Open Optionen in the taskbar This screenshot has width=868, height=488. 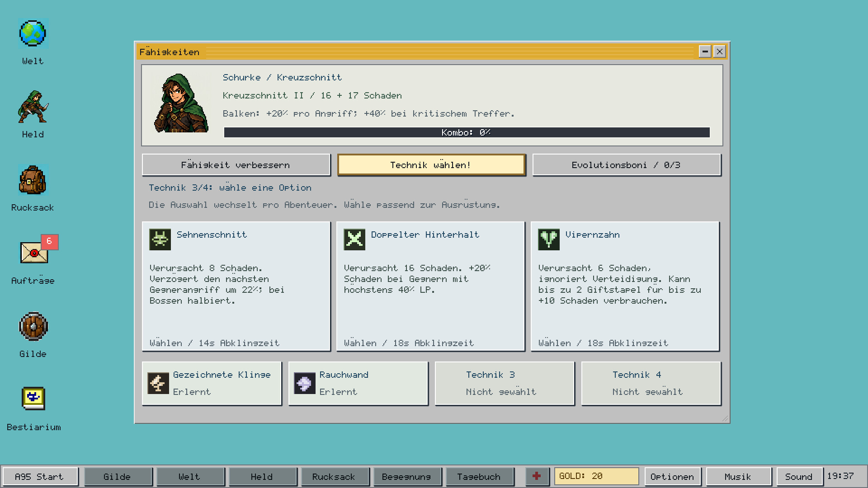pos(672,477)
